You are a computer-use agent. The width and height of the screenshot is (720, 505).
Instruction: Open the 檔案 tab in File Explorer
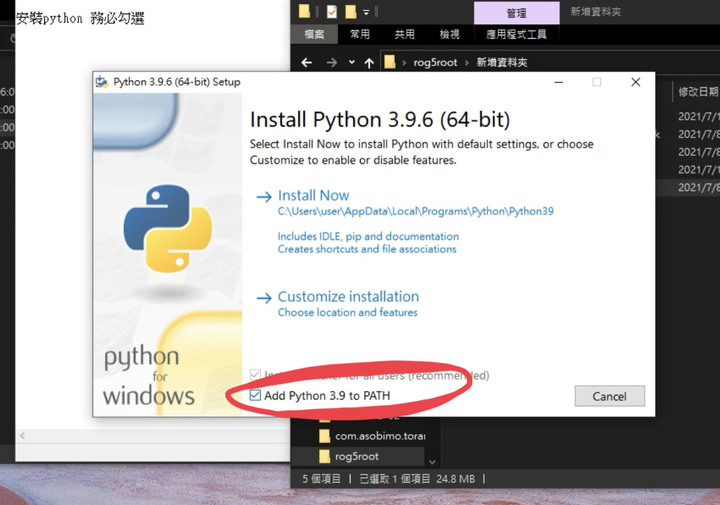314,34
